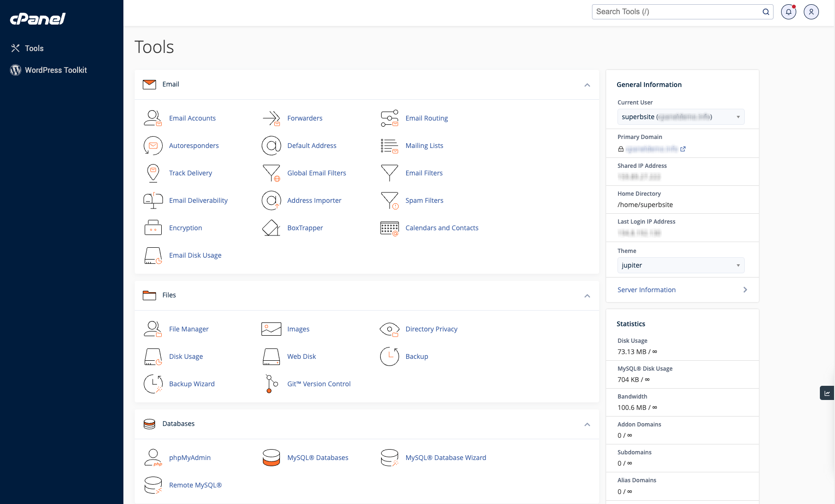Open the File Manager
Screen dimensions: 835x504
click(189, 329)
